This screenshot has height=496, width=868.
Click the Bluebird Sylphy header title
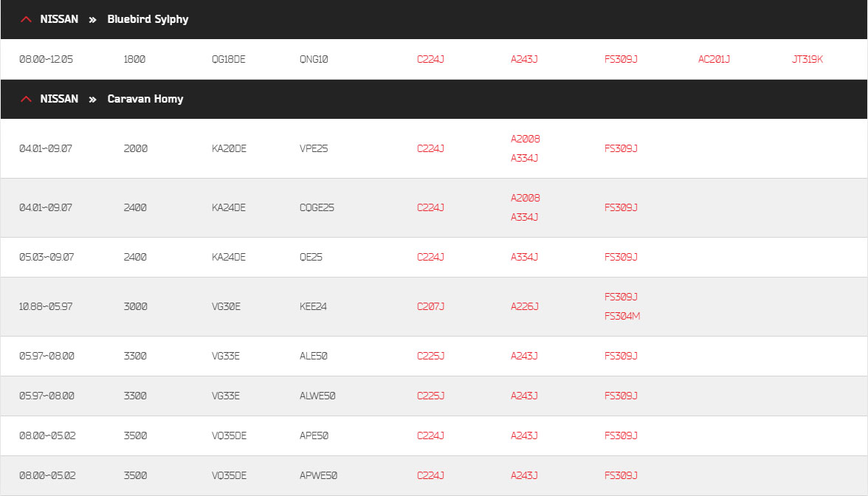148,19
